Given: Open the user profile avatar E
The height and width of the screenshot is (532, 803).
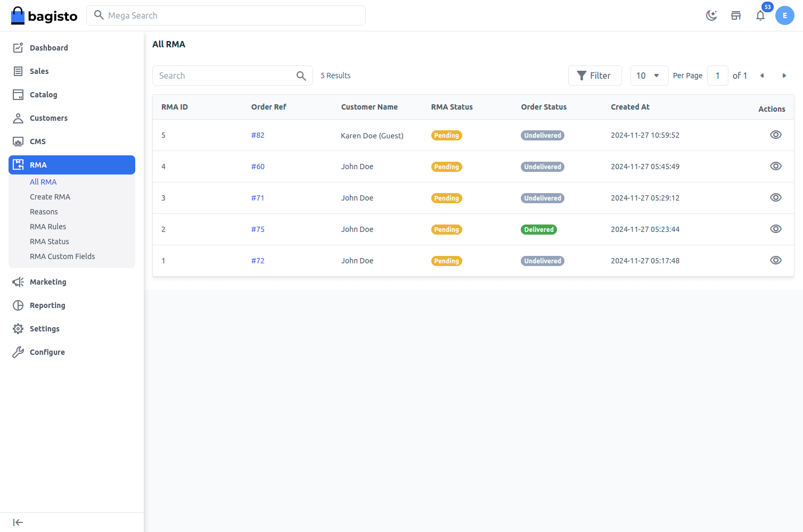Looking at the screenshot, I should click(x=785, y=15).
